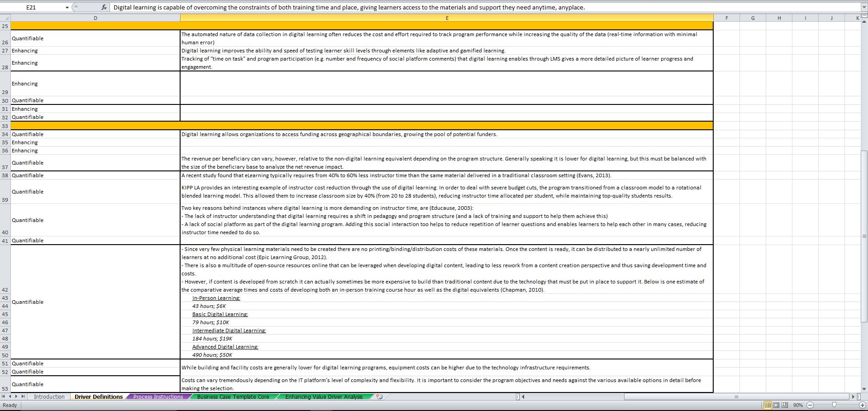Click cell about automated data collection
This screenshot has width=868, height=411.
coord(447,38)
